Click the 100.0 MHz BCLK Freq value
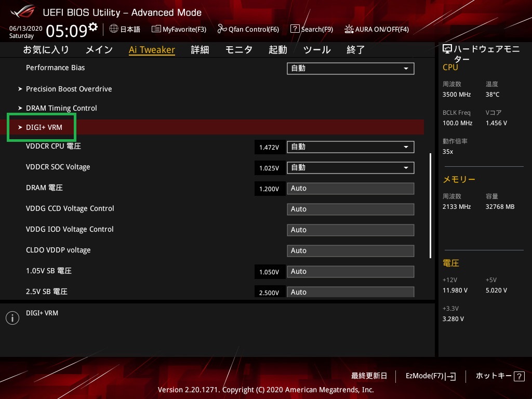The height and width of the screenshot is (399, 532). coord(457,123)
